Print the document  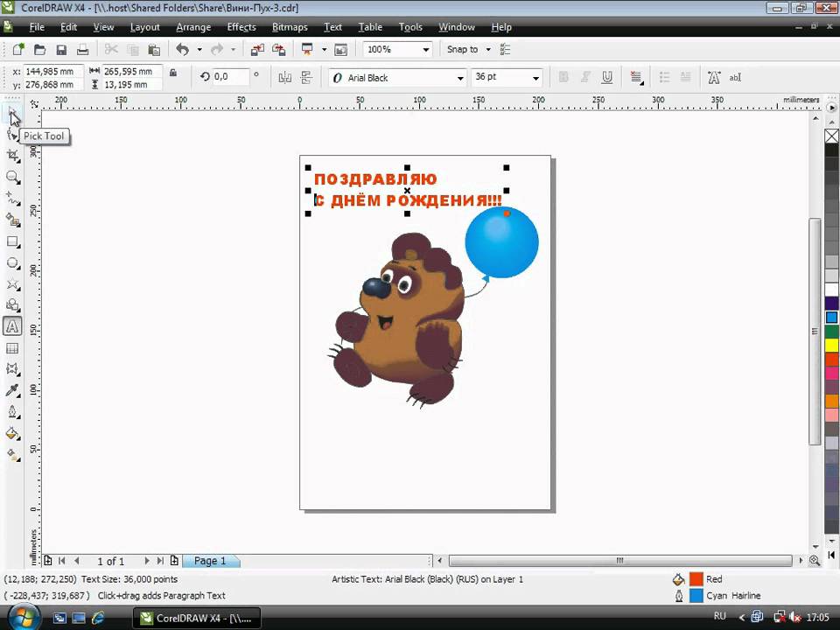pos(82,50)
